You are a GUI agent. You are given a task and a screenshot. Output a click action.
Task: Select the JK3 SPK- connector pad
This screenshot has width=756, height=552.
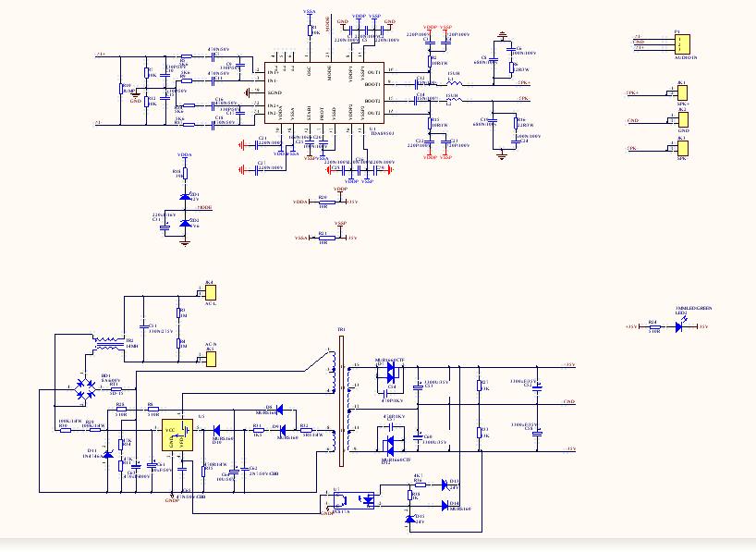(x=682, y=148)
